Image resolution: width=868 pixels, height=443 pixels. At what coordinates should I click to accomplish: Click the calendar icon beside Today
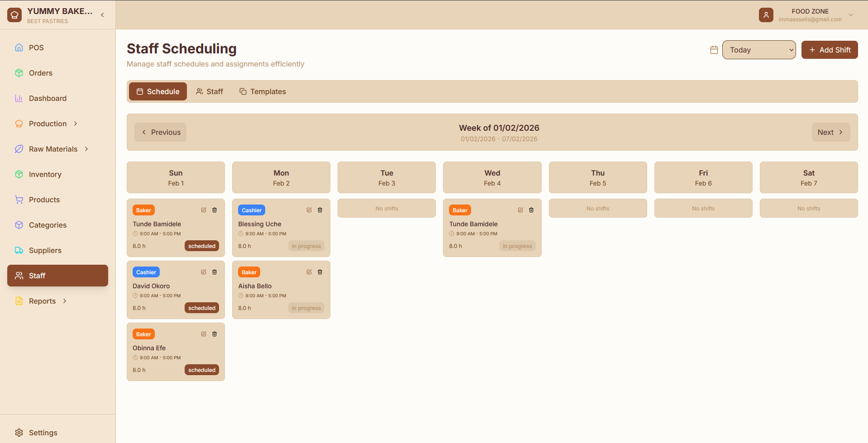coord(714,50)
